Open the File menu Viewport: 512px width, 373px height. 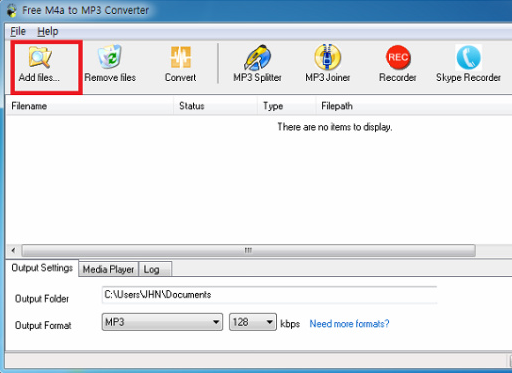18,31
